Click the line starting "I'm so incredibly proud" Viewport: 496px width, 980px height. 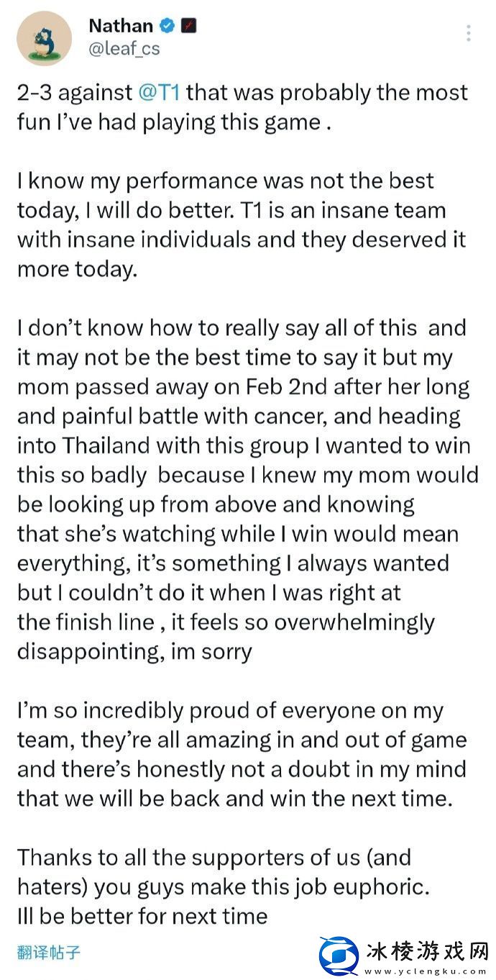point(230,710)
